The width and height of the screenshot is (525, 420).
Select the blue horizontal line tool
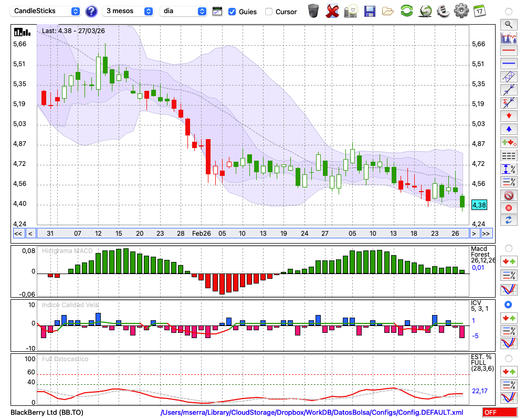(509, 64)
